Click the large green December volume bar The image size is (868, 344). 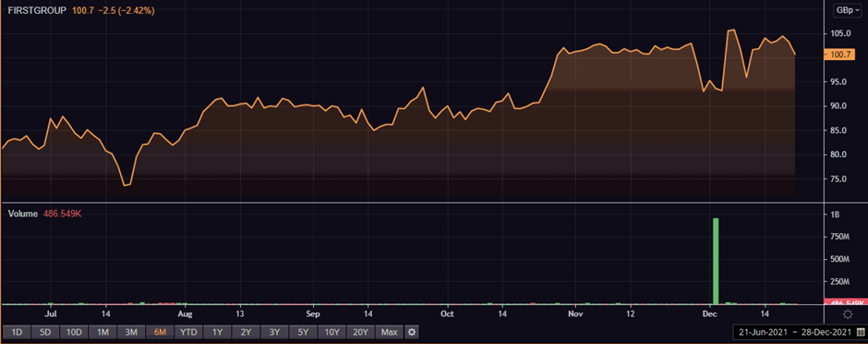click(x=716, y=261)
